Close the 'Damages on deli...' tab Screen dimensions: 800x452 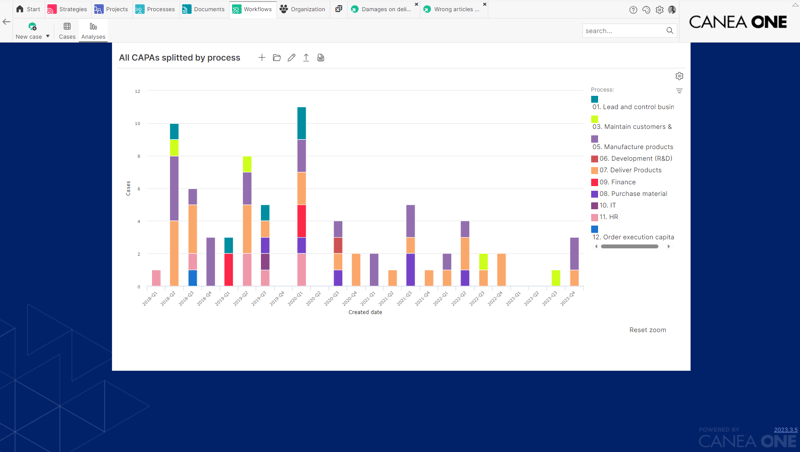[x=416, y=5]
